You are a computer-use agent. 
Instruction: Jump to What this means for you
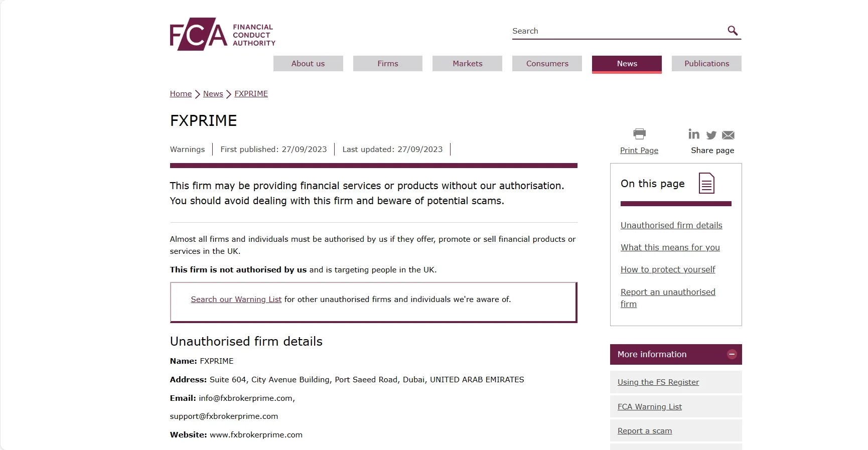[x=670, y=247]
